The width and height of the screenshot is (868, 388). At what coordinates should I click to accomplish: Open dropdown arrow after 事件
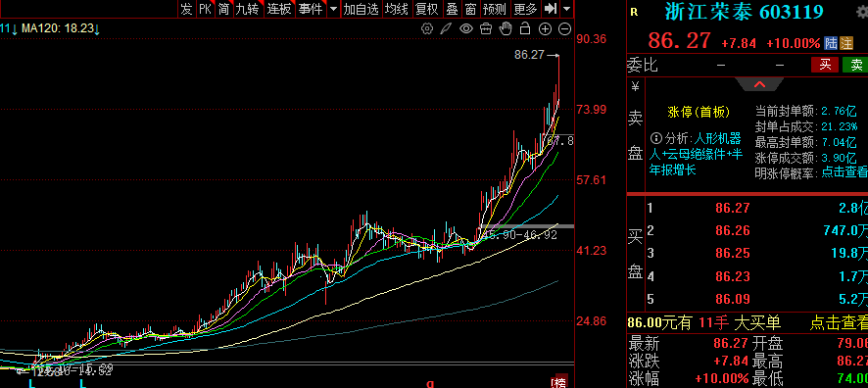(333, 9)
